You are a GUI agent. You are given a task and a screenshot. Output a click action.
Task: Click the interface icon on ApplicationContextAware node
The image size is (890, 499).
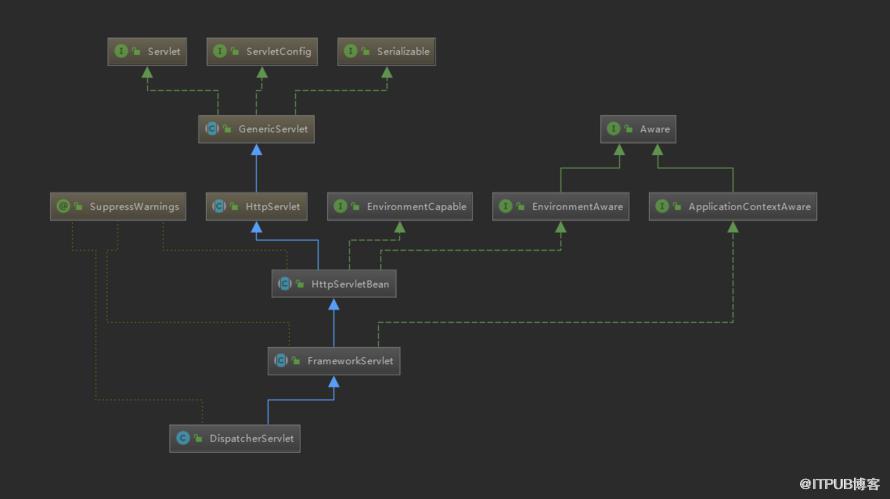662,207
